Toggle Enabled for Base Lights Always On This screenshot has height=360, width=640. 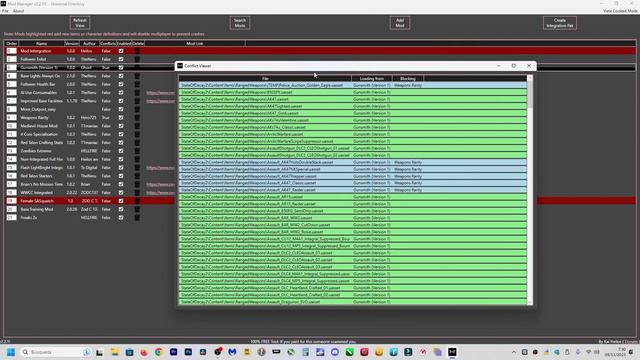(x=121, y=76)
